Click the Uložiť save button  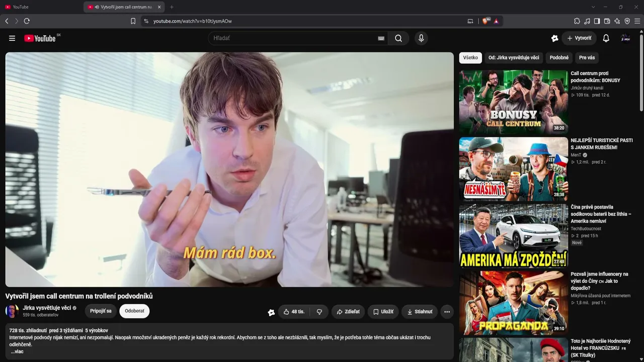[x=383, y=312]
